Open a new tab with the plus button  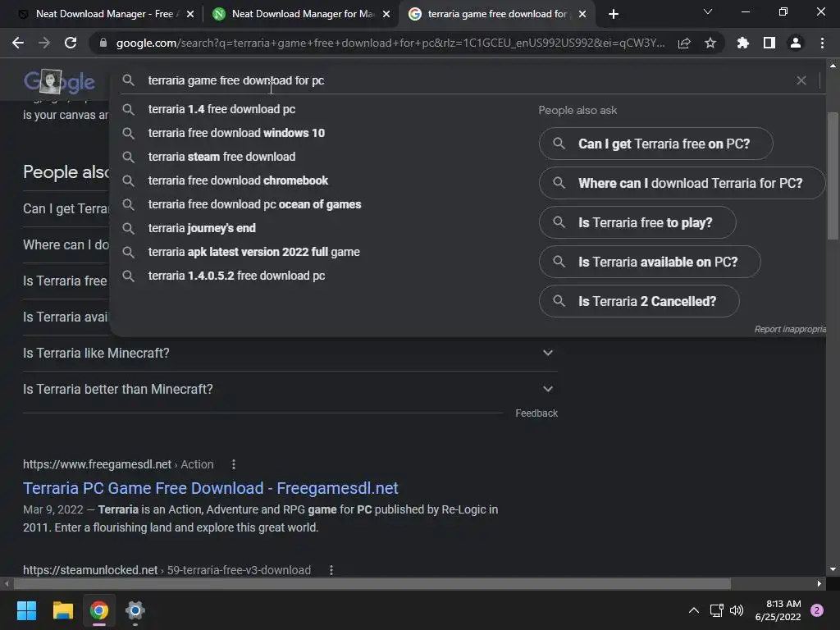614,14
